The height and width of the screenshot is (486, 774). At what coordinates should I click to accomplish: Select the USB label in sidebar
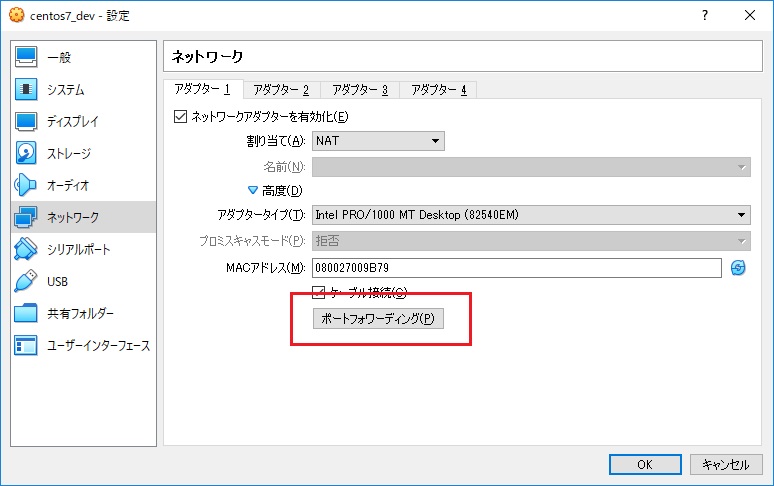pyautogui.click(x=57, y=281)
